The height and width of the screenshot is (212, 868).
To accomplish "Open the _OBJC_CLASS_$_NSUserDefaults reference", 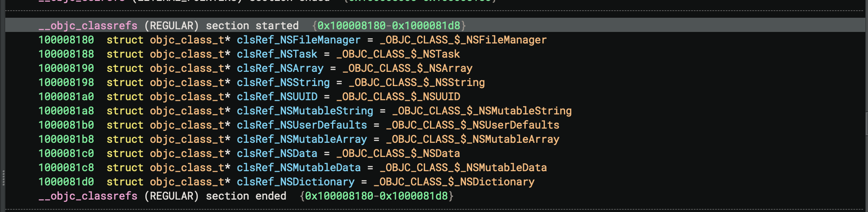I will pyautogui.click(x=473, y=125).
